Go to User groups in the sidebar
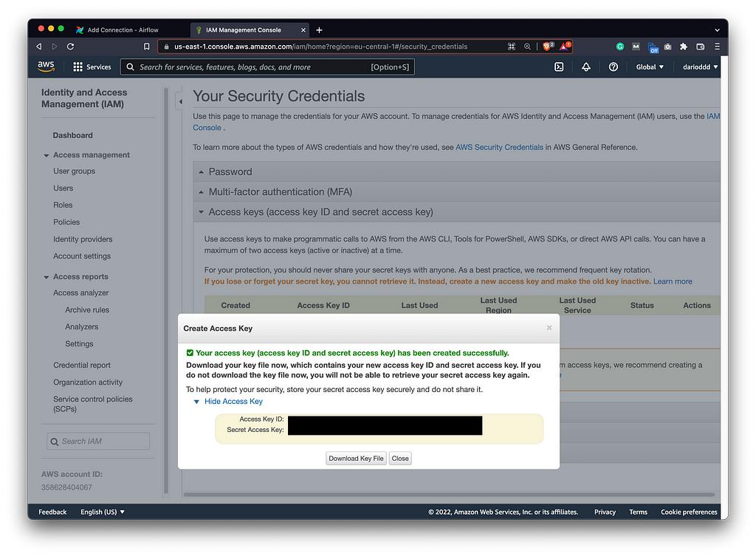Viewport: 756px width, 556px height. [75, 171]
